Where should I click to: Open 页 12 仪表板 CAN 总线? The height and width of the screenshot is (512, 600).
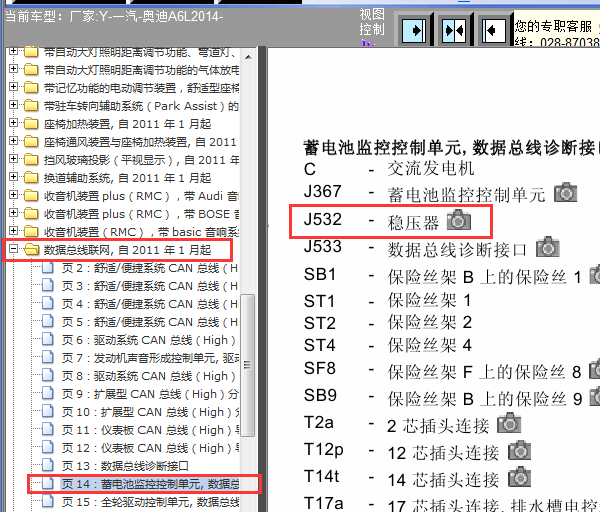[x=151, y=448]
